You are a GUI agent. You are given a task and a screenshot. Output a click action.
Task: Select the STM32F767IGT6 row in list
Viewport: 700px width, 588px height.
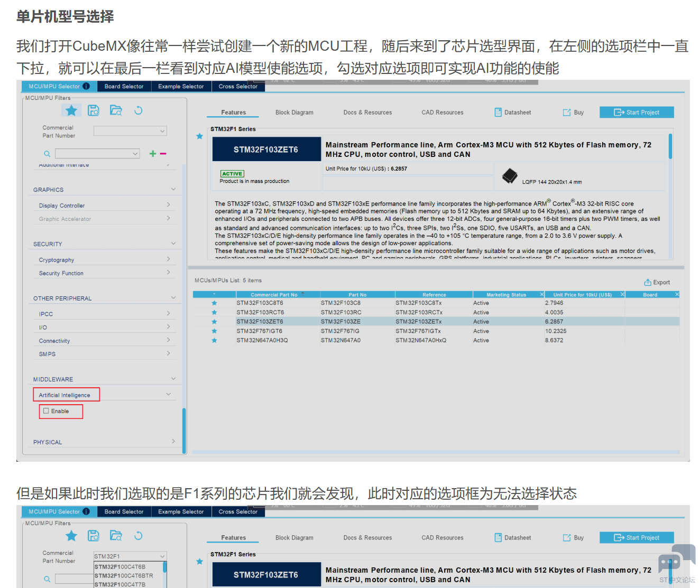point(260,331)
